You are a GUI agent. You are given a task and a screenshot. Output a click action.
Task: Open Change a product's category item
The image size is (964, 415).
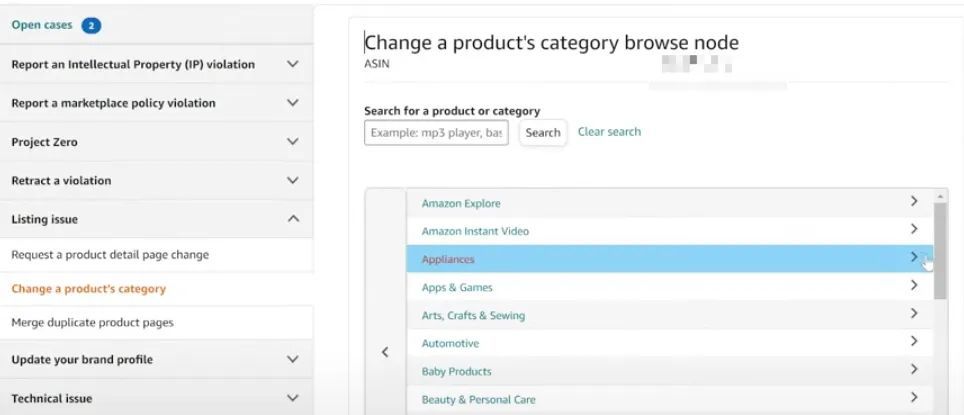point(88,289)
